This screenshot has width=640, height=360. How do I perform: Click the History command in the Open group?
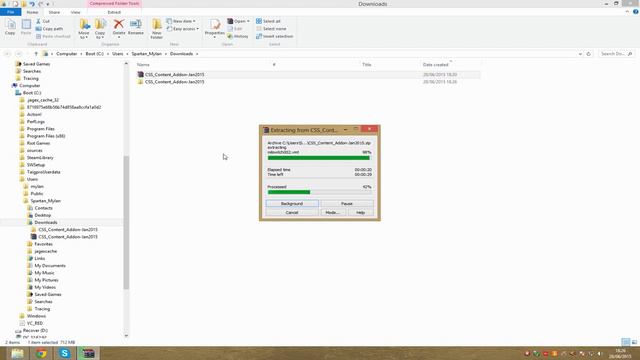point(238,36)
